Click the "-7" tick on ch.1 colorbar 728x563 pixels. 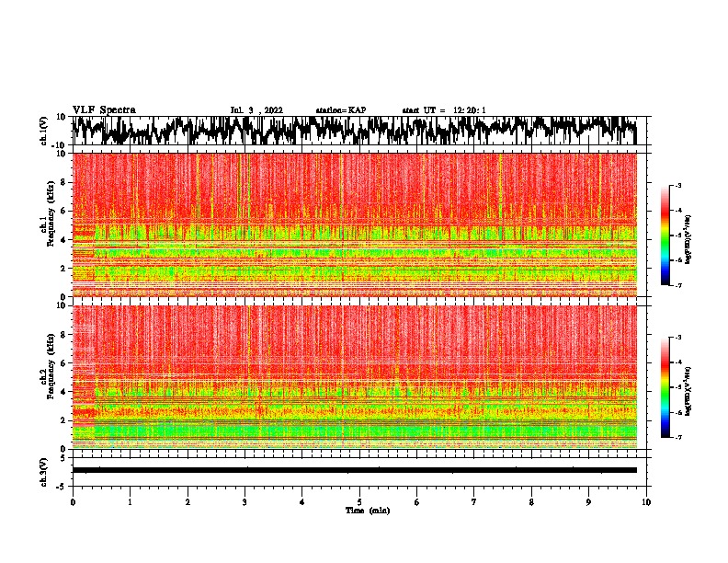(677, 285)
